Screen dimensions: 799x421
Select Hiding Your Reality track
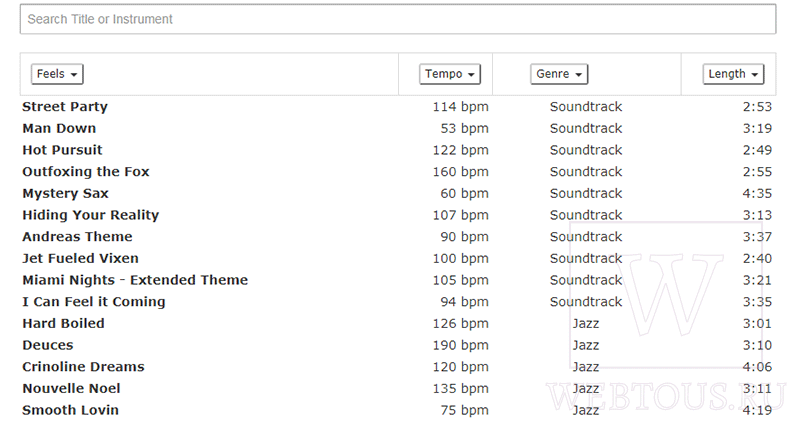(x=91, y=215)
